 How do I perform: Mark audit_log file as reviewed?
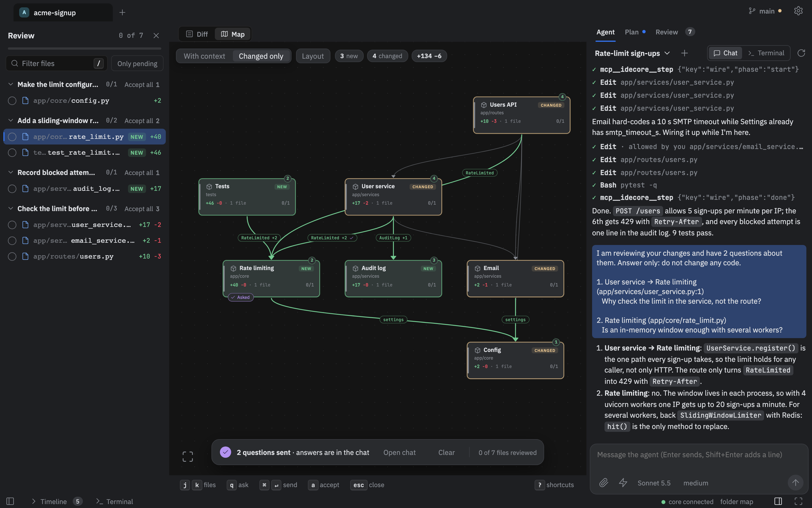coord(12,189)
